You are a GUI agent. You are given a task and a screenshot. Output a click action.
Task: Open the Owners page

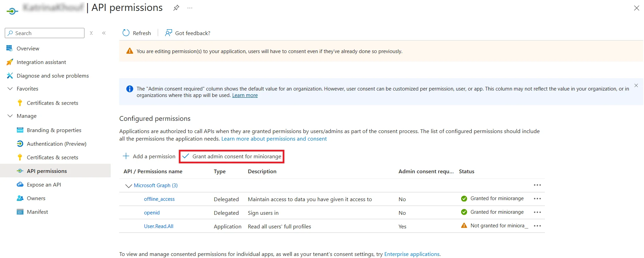pyautogui.click(x=36, y=198)
